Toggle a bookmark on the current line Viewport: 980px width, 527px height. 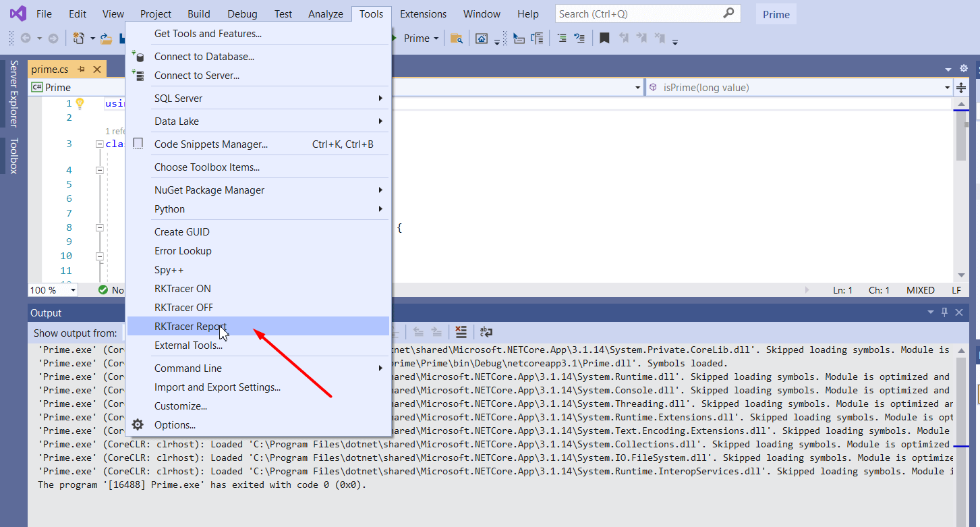(x=604, y=38)
